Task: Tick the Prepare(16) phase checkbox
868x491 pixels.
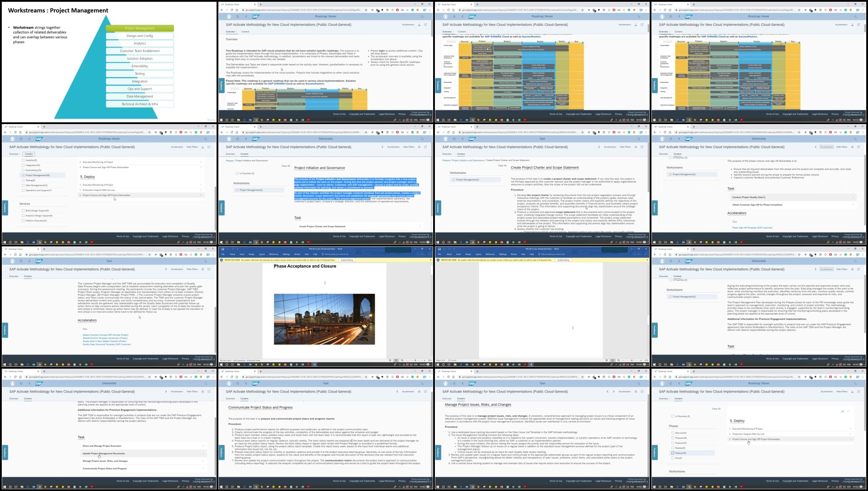Action: (x=673, y=438)
